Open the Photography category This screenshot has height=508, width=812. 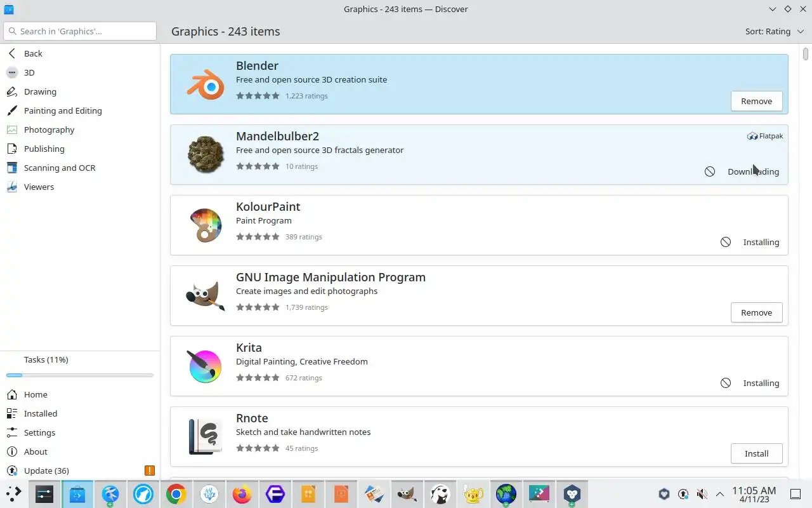[x=80, y=130]
